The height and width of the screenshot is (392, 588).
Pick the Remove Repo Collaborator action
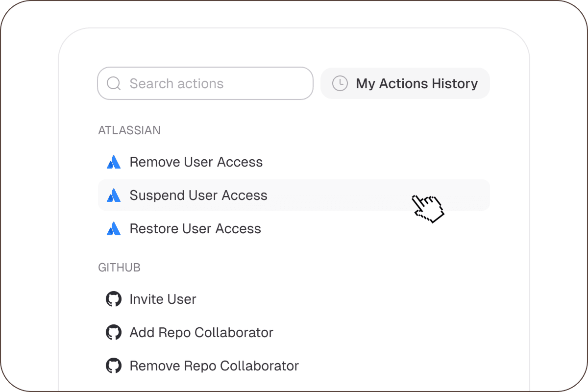(x=214, y=366)
